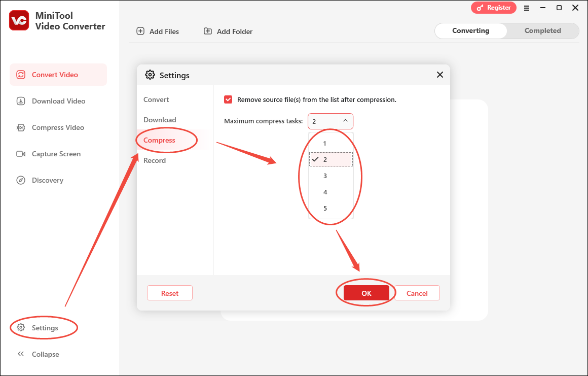Toggle Remove source files after compression checkbox
Viewport: 588px width, 376px height.
[x=228, y=99]
